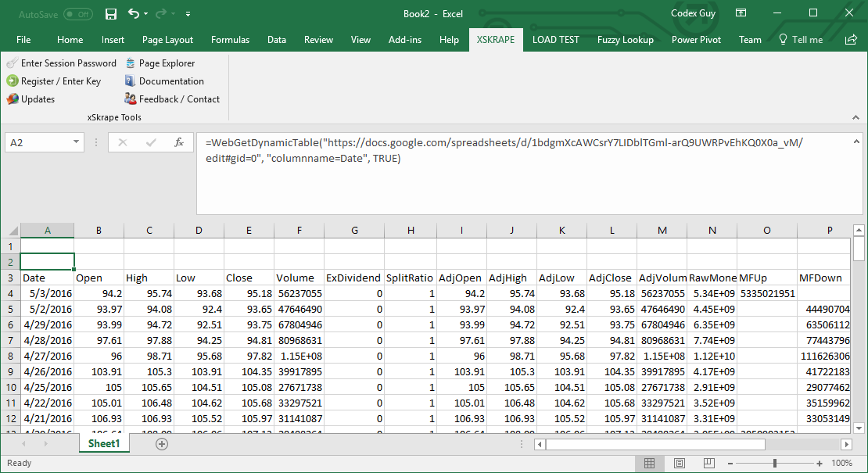This screenshot has width=868, height=473.
Task: Open the Redo history dropdown arrow
Action: pyautogui.click(x=174, y=14)
